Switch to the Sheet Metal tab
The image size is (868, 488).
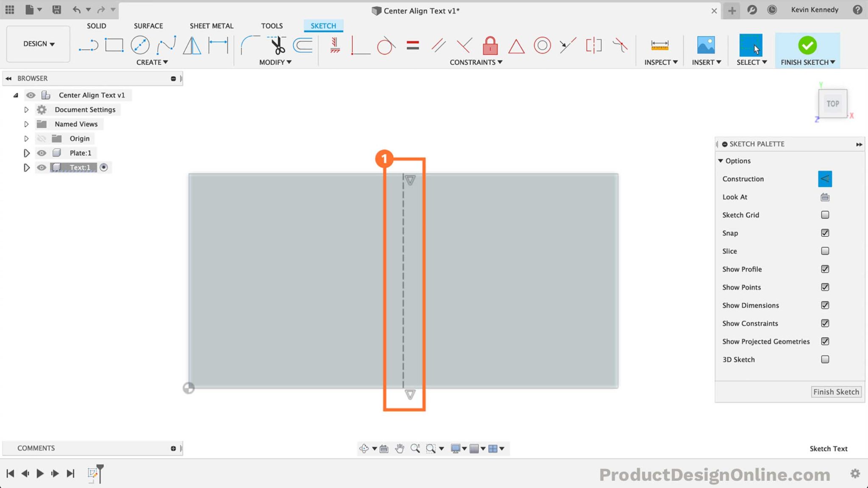[211, 25]
